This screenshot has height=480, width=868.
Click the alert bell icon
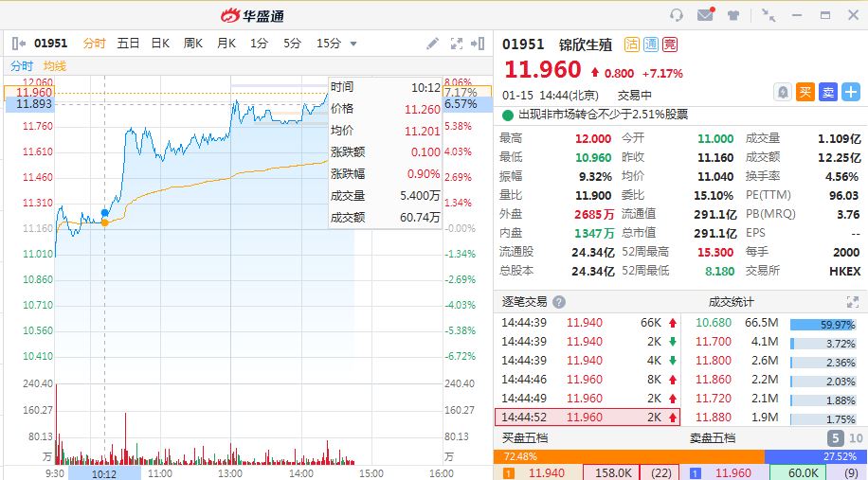pos(782,92)
